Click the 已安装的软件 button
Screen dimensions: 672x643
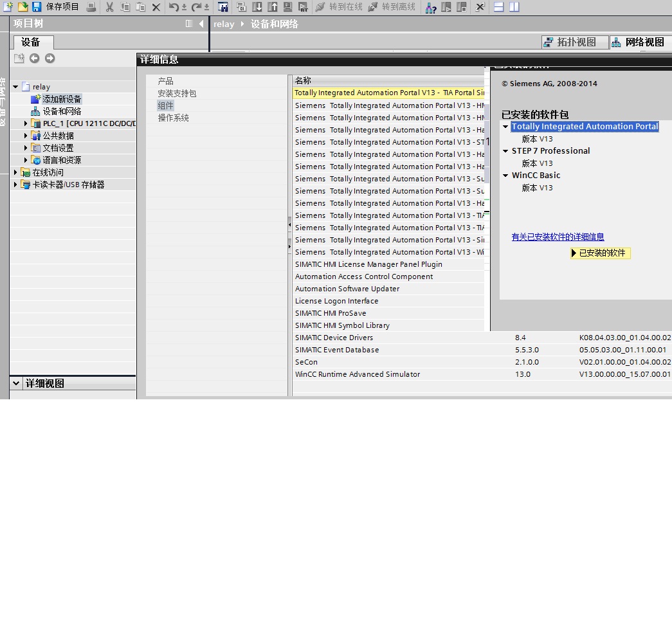click(x=600, y=253)
